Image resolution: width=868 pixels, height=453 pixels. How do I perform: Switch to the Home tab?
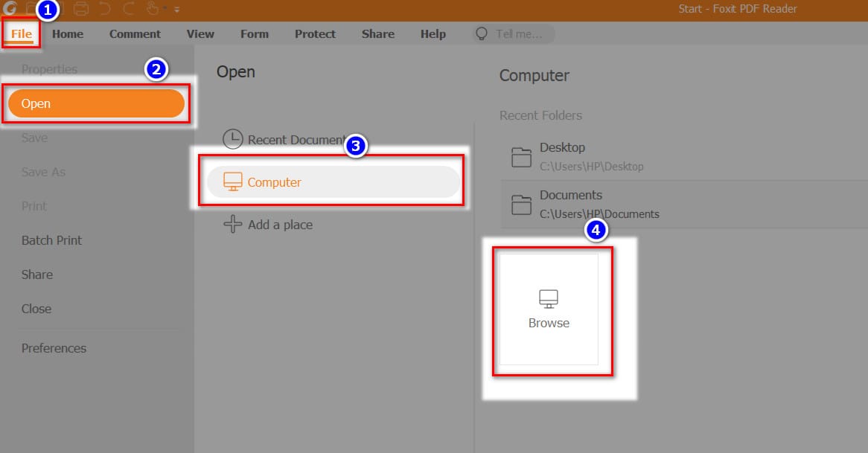(68, 33)
